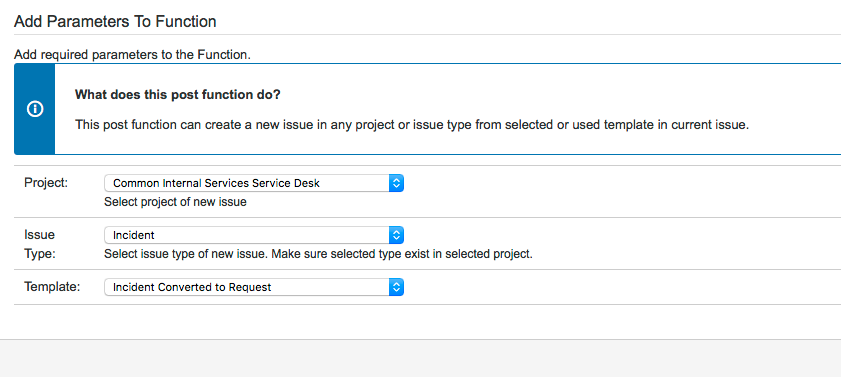Click the blue arrows on the Issue Type select
This screenshot has height=377, width=841.
[396, 235]
